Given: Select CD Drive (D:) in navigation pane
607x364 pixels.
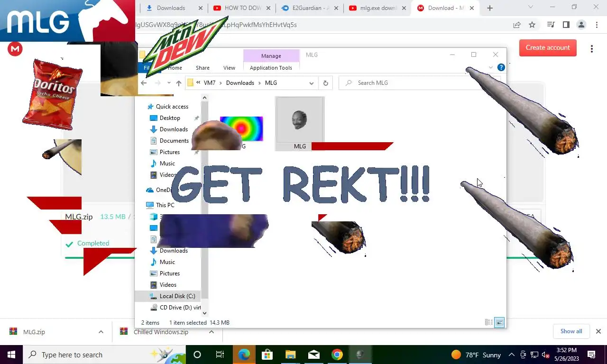Looking at the screenshot, I should (175, 308).
